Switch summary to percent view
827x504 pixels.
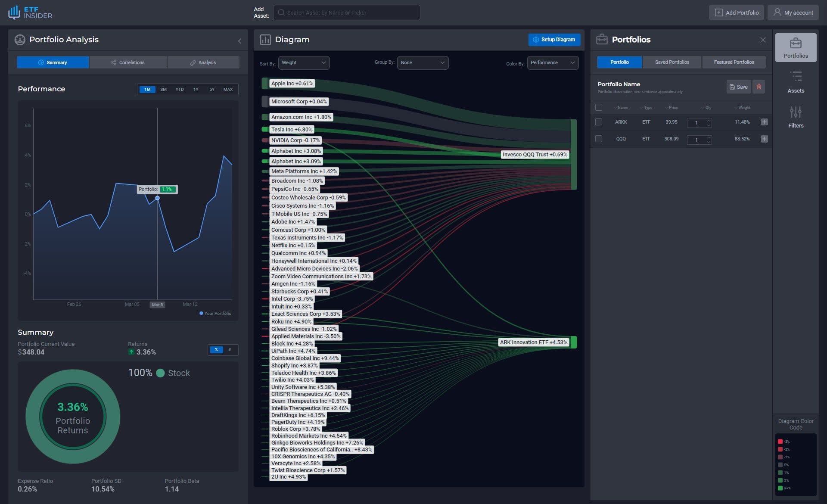tap(216, 350)
